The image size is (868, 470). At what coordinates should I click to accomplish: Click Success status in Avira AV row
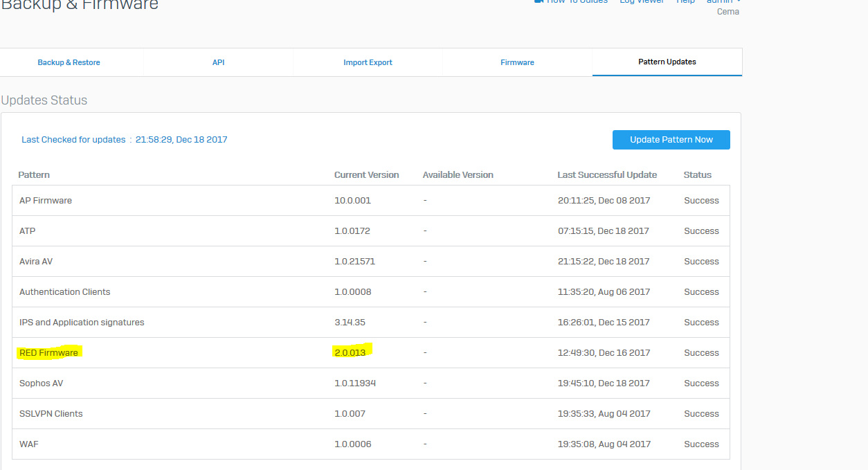pyautogui.click(x=701, y=262)
